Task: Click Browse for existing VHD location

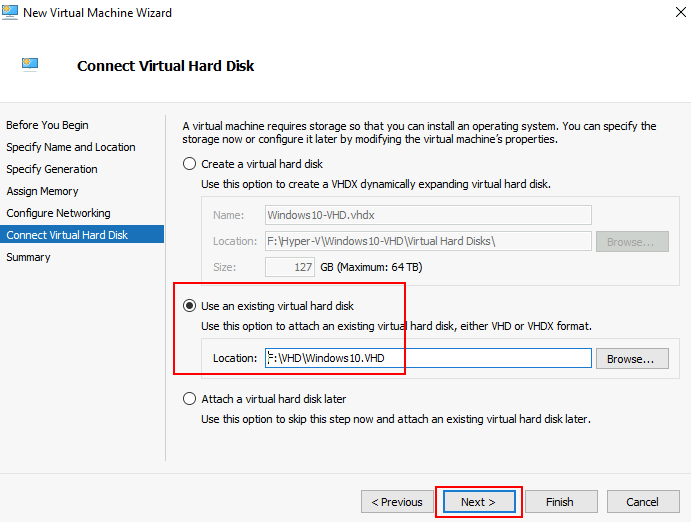Action: tap(632, 358)
